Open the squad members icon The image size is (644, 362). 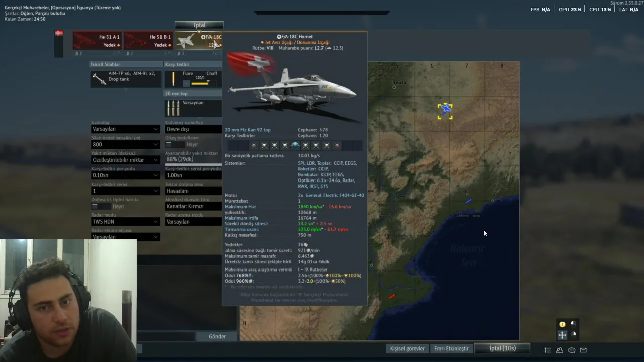coord(559,350)
